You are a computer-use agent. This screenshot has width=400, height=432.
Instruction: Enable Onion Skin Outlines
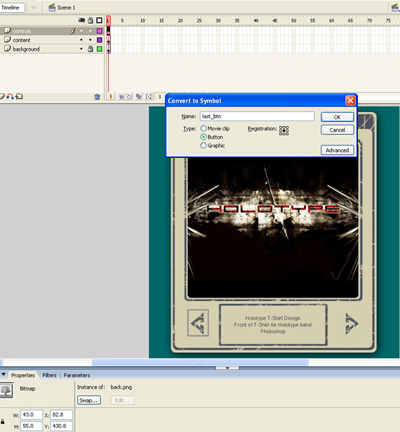click(129, 97)
